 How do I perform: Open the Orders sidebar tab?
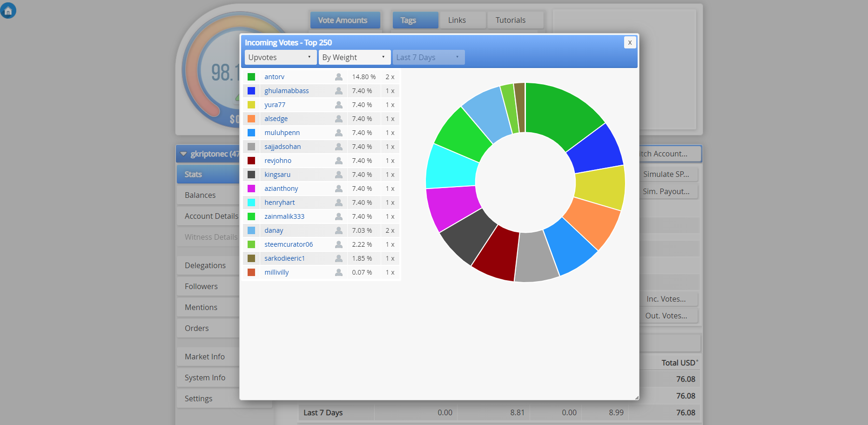click(208, 328)
